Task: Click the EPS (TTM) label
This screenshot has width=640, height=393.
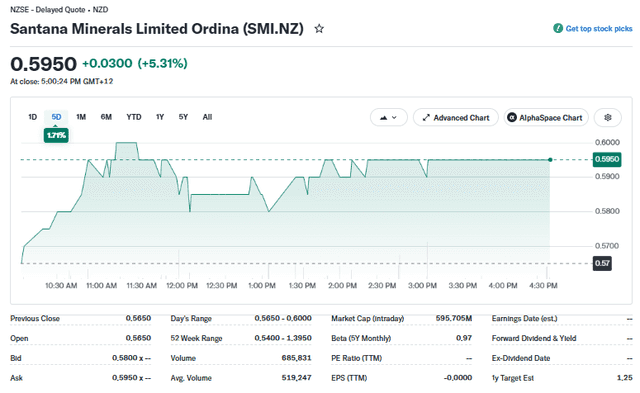Action: coord(349,378)
